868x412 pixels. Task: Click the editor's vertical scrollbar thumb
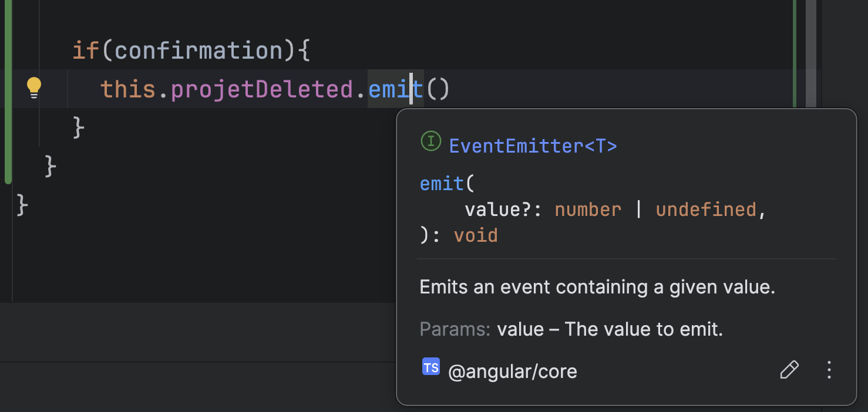pyautogui.click(x=810, y=53)
